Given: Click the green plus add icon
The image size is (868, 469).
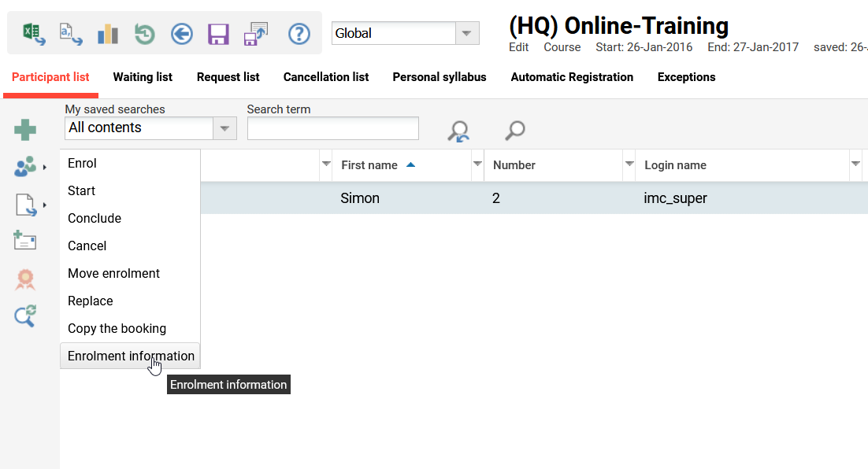Looking at the screenshot, I should pyautogui.click(x=25, y=131).
